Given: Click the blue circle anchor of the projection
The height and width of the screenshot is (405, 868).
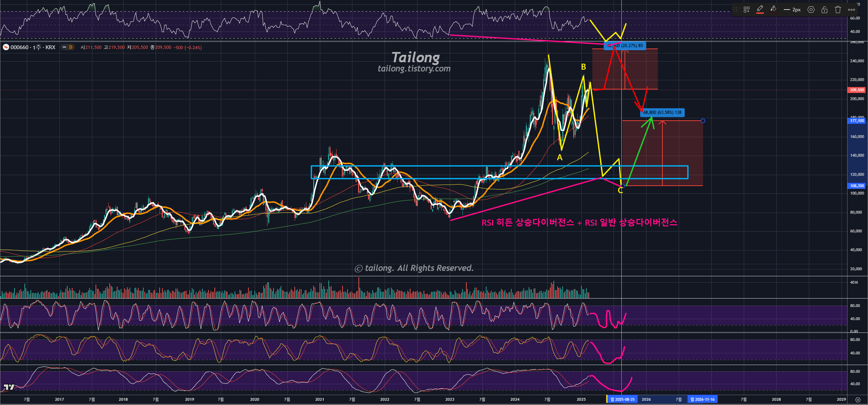Looking at the screenshot, I should click(703, 121).
